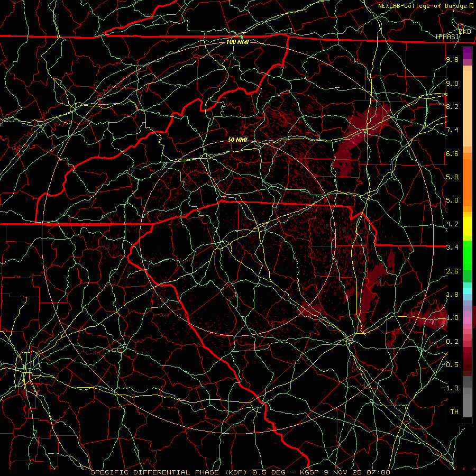Click the 9.0 scale value
The height and width of the screenshot is (476, 476).
(x=452, y=83)
